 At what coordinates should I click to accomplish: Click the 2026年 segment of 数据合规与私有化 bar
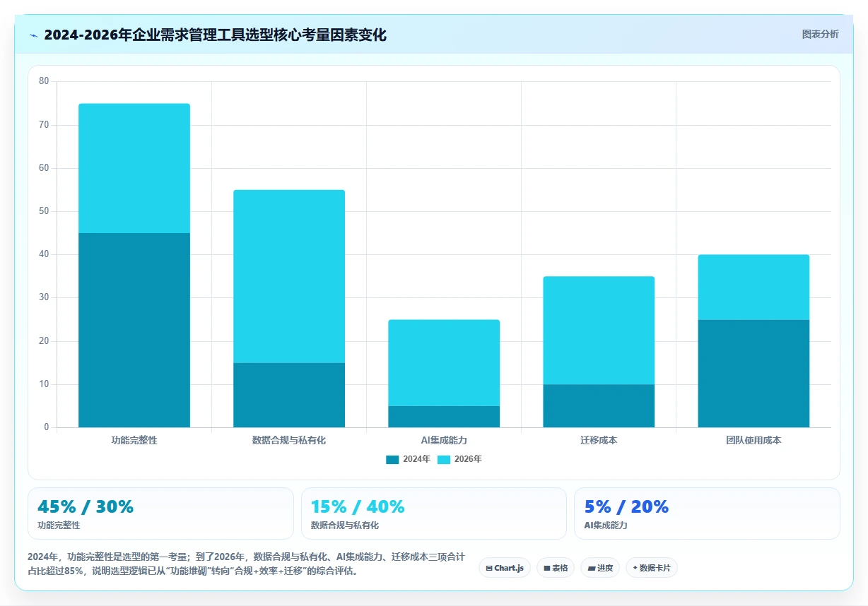tap(289, 276)
